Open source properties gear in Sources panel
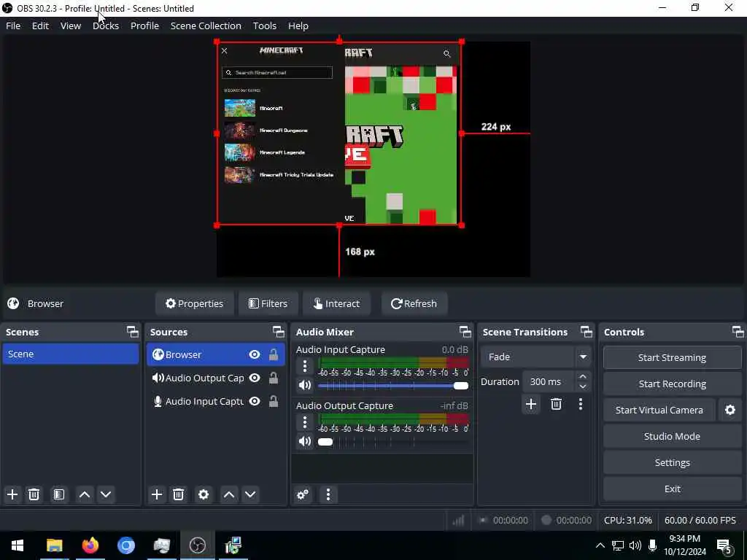The height and width of the screenshot is (560, 747). (204, 494)
